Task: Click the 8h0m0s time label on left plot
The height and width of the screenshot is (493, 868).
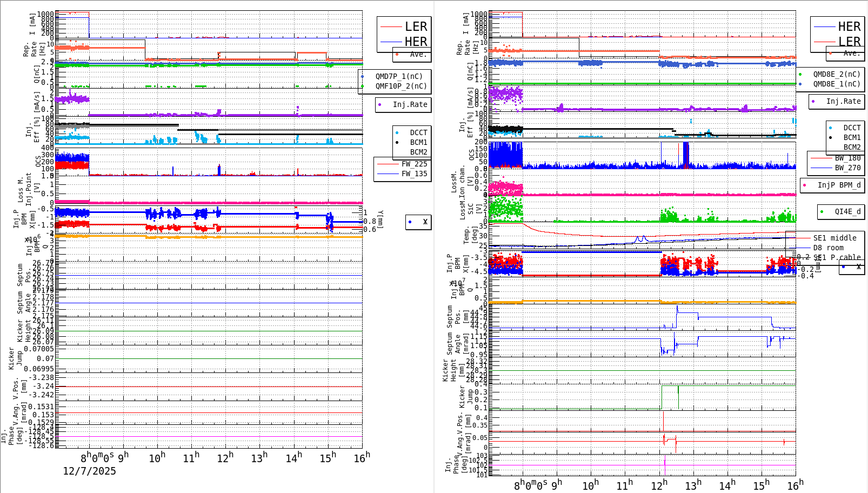Action: 98,457
